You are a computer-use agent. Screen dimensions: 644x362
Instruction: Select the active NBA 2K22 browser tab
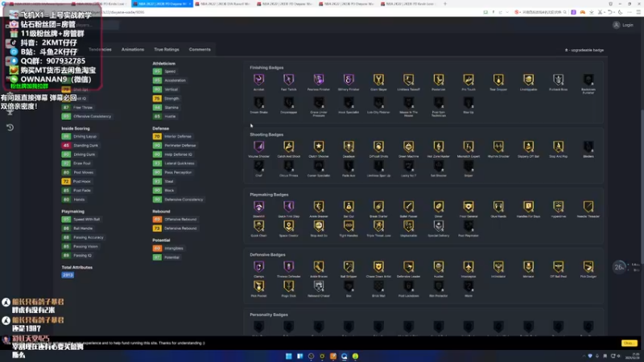point(163,4)
